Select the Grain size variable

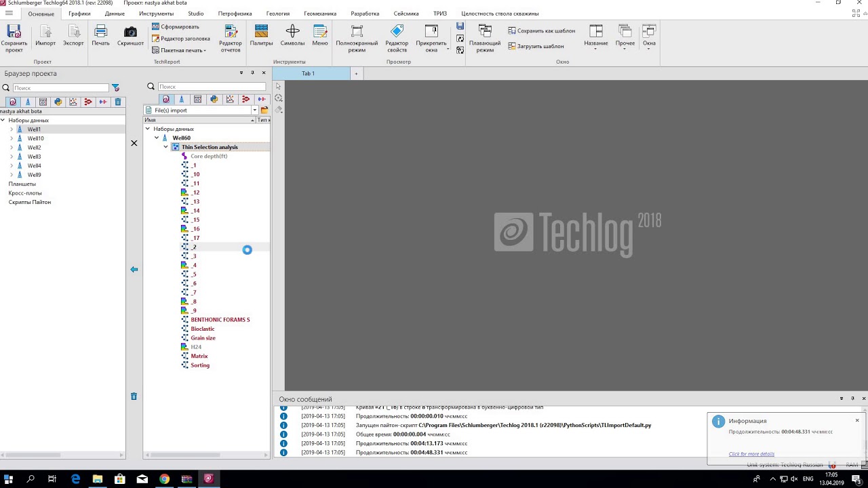coord(203,338)
